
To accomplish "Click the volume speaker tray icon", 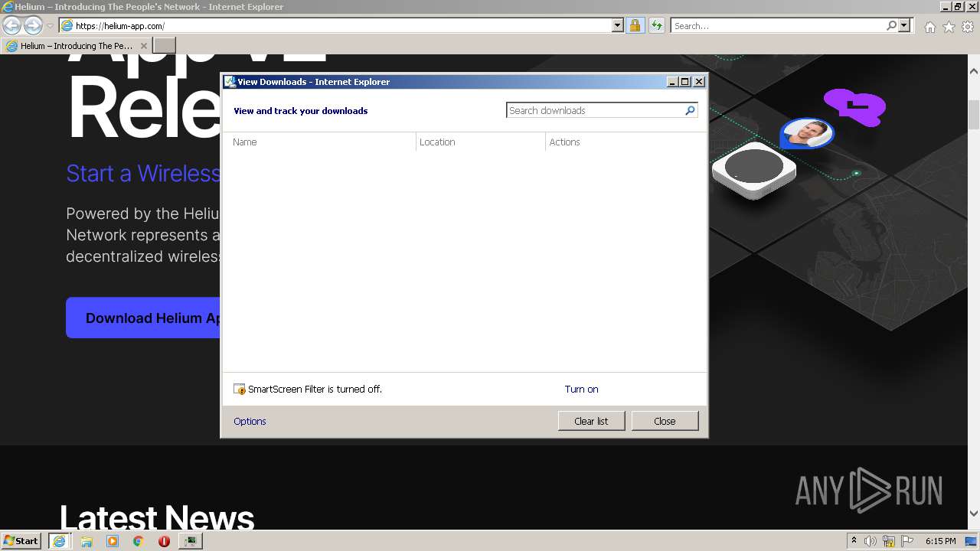I will tap(870, 541).
